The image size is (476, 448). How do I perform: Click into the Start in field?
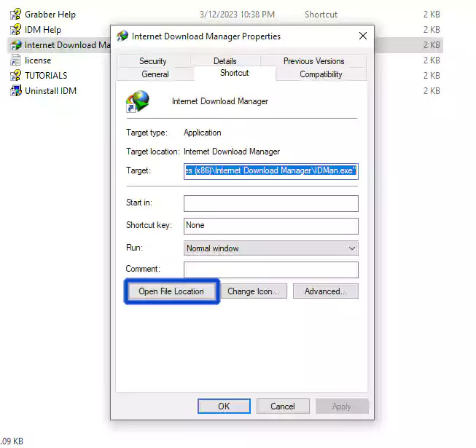[x=270, y=203]
